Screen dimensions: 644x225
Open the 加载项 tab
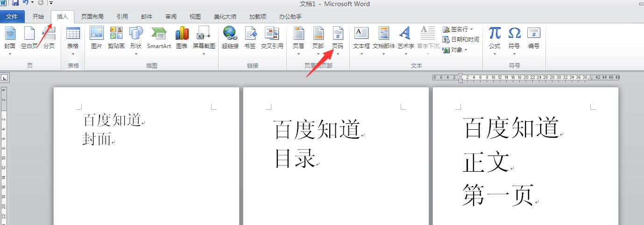tap(258, 17)
